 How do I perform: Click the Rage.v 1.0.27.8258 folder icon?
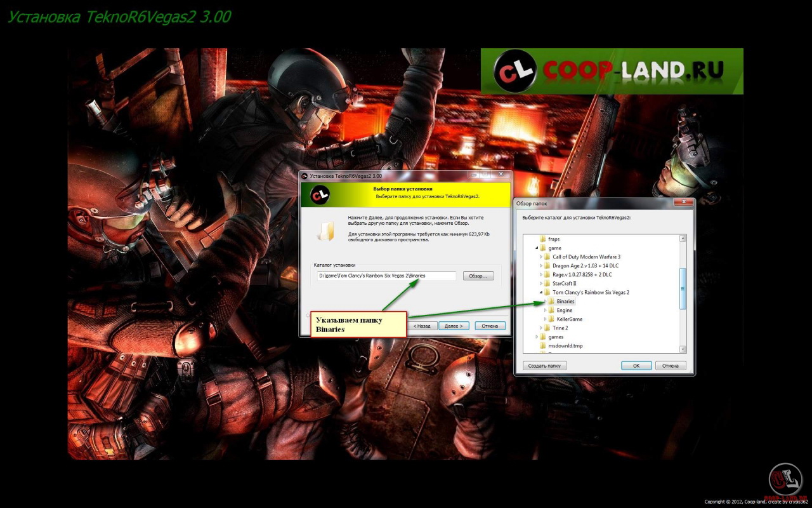548,274
